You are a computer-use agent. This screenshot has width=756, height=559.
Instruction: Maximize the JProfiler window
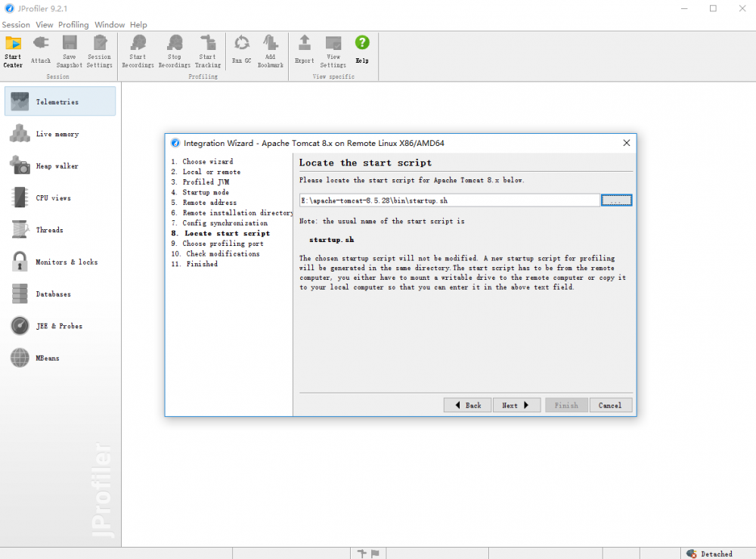point(713,8)
